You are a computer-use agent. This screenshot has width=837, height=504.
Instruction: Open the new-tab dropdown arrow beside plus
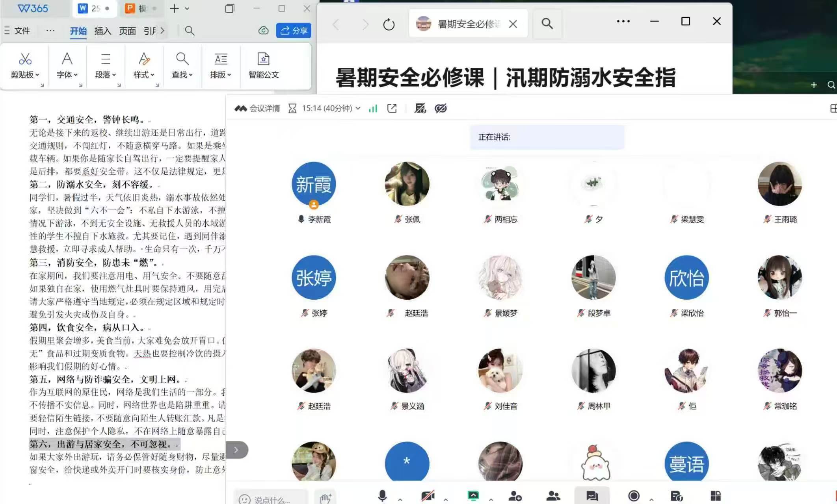(187, 8)
